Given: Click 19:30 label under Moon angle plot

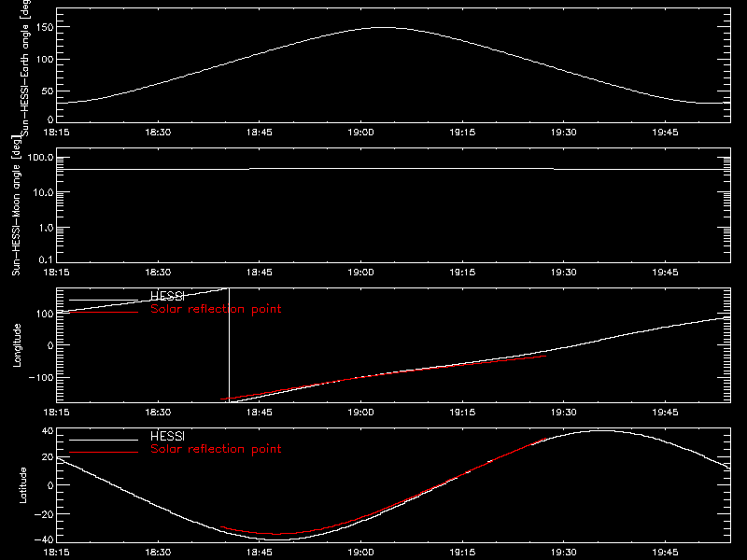Looking at the screenshot, I should [564, 272].
